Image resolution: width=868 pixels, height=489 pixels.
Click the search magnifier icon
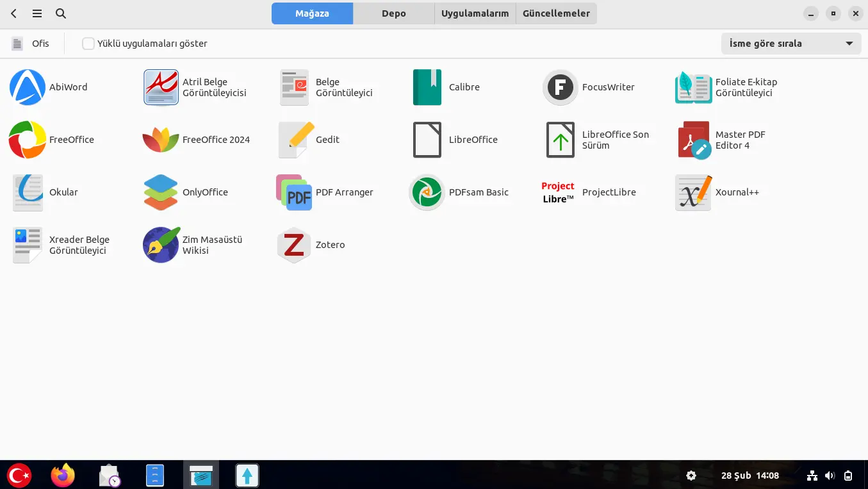[61, 13]
